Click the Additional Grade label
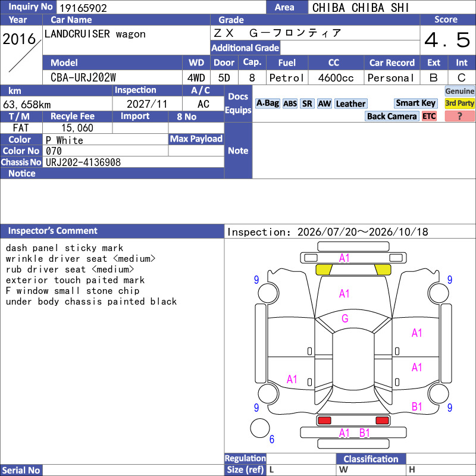Viewport: 476px width, 476px height. [x=245, y=48]
